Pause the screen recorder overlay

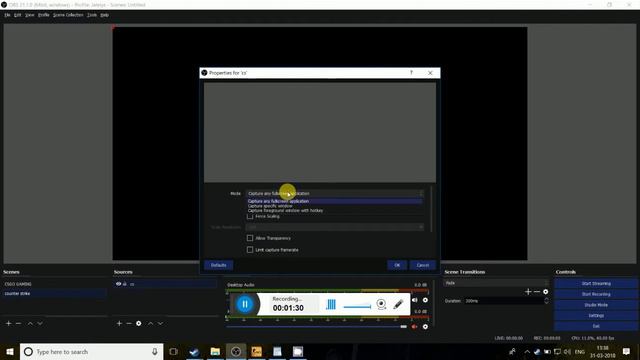[245, 304]
